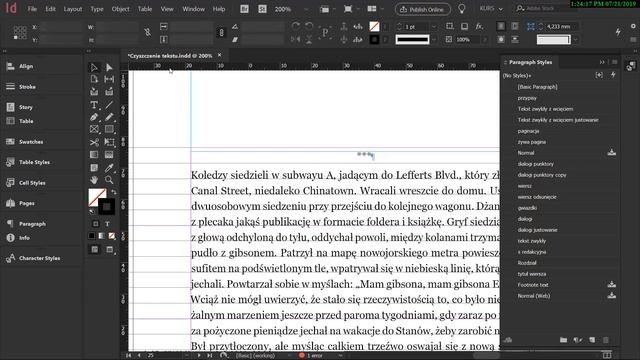This screenshot has width=640, height=360.
Task: Open KURS workspace dropdown
Action: (491, 9)
